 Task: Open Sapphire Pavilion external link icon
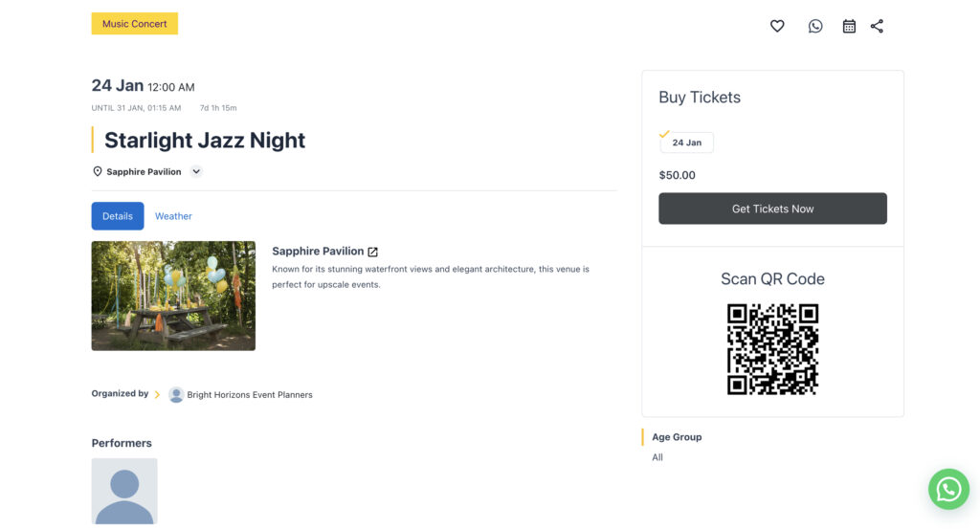(373, 252)
